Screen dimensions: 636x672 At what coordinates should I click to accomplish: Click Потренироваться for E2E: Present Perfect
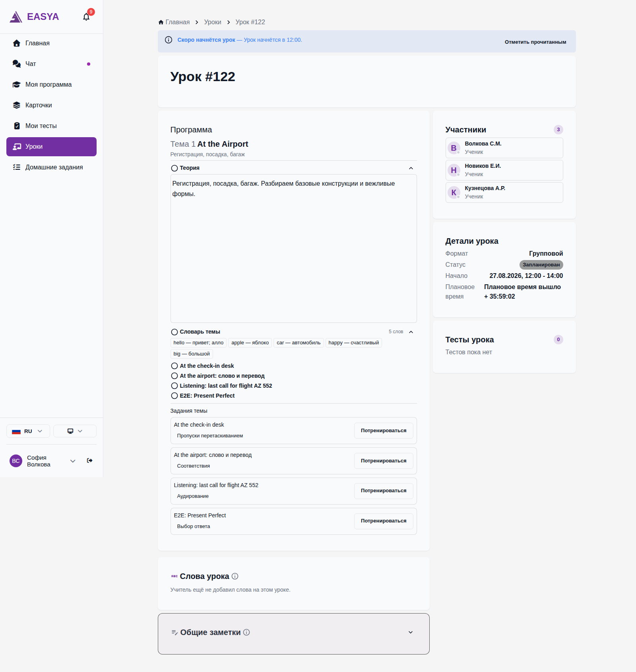click(384, 521)
